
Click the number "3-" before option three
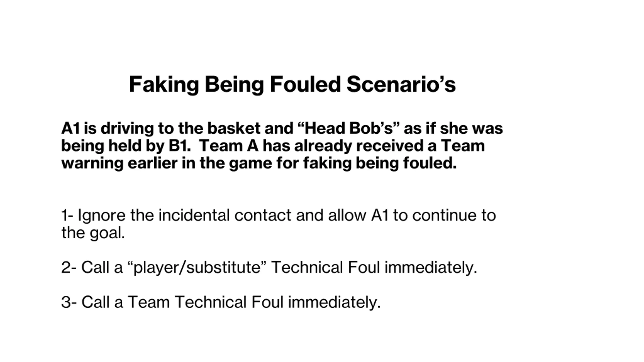tap(69, 302)
